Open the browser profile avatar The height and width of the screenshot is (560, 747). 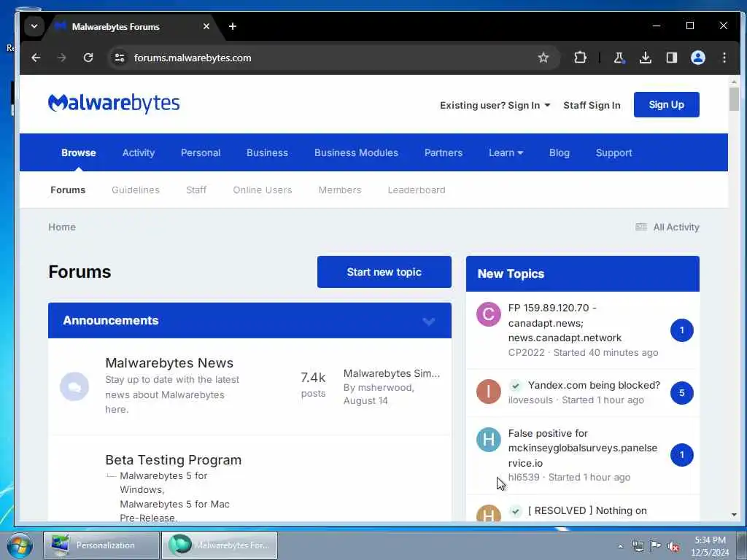(x=698, y=58)
